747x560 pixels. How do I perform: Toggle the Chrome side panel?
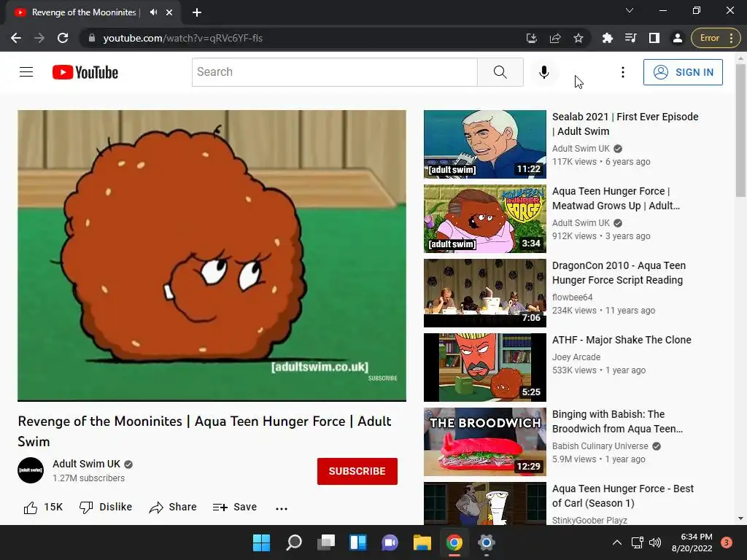(x=654, y=38)
